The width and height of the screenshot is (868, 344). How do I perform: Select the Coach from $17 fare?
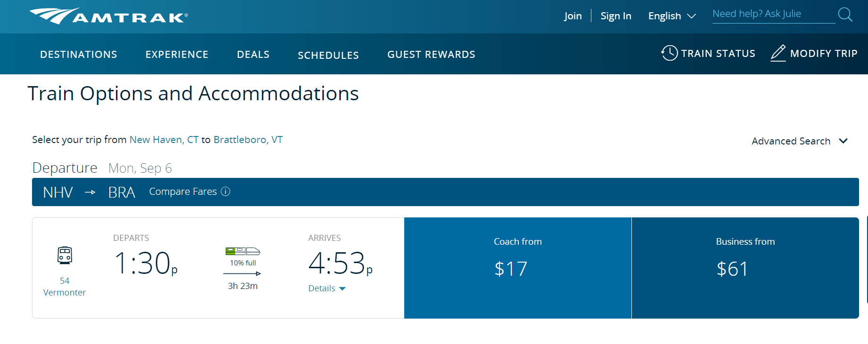pyautogui.click(x=517, y=268)
